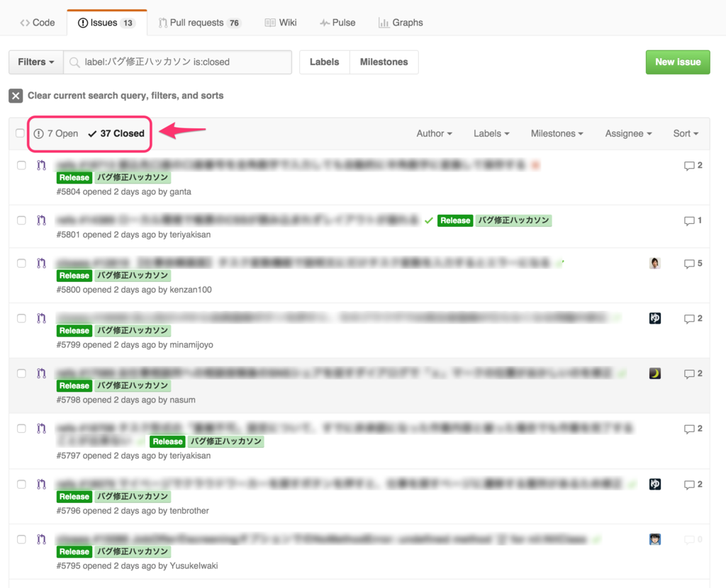This screenshot has height=588, width=726.
Task: Click the green check status on #5801
Action: pos(429,220)
